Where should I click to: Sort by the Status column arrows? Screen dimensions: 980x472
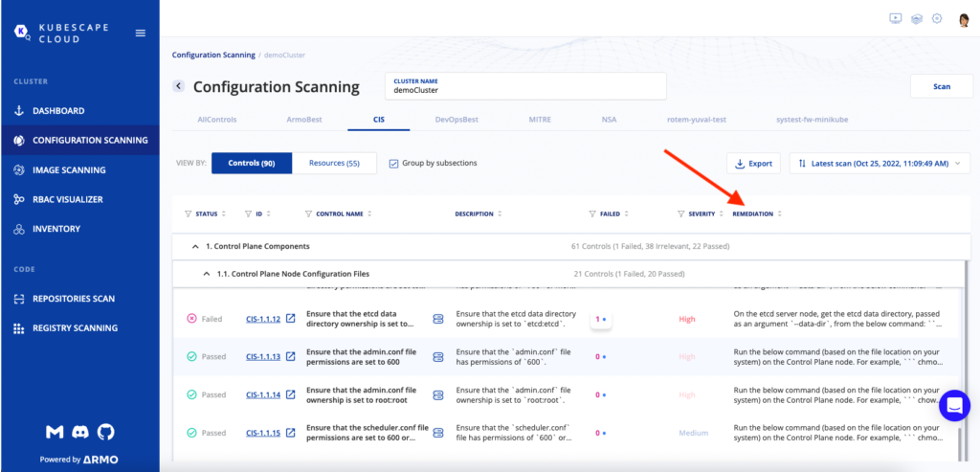224,214
